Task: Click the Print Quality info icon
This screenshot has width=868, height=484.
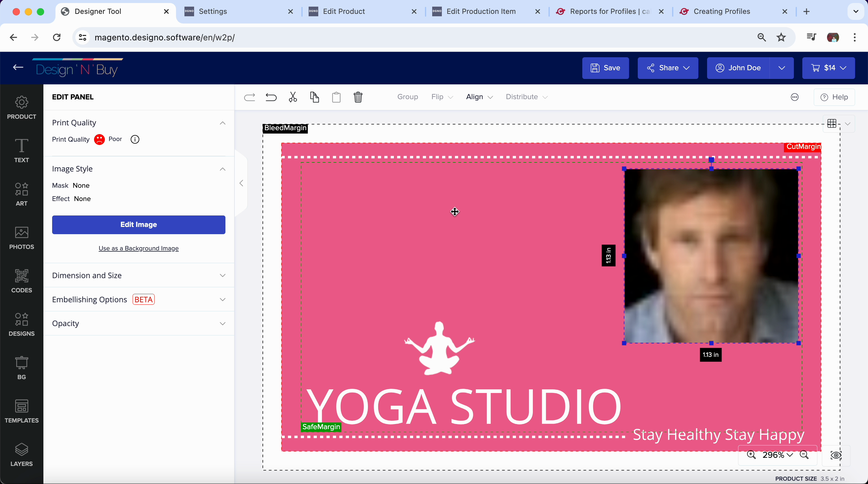Action: coord(135,139)
